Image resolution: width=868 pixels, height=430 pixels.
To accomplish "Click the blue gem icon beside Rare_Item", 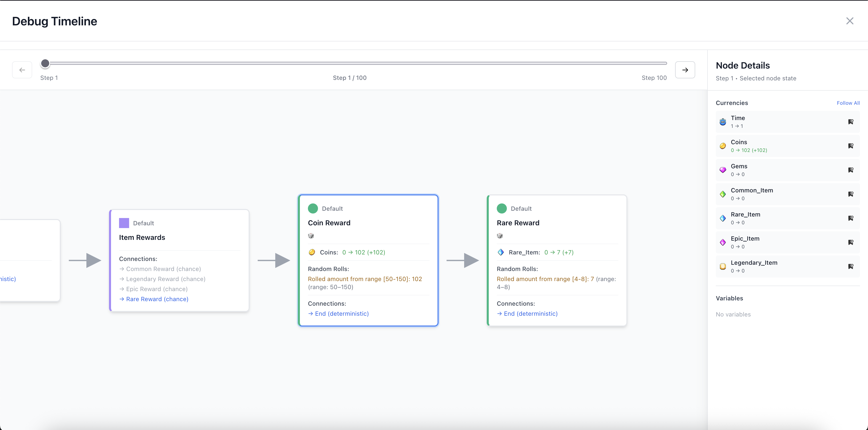I will (723, 218).
